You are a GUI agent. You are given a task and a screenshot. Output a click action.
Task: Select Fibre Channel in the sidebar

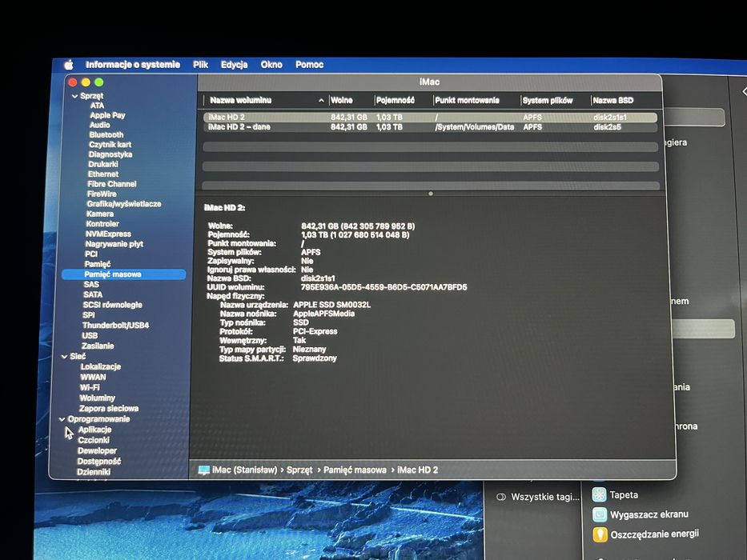[x=112, y=184]
